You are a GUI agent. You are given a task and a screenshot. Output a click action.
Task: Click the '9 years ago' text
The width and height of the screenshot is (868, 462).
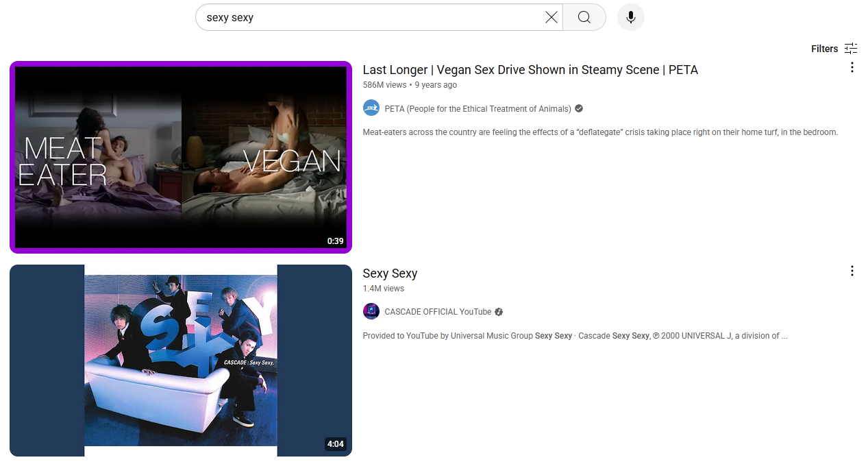point(436,85)
